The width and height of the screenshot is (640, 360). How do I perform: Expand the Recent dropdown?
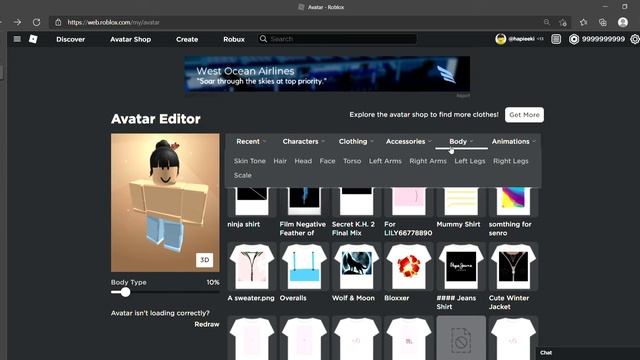click(251, 141)
